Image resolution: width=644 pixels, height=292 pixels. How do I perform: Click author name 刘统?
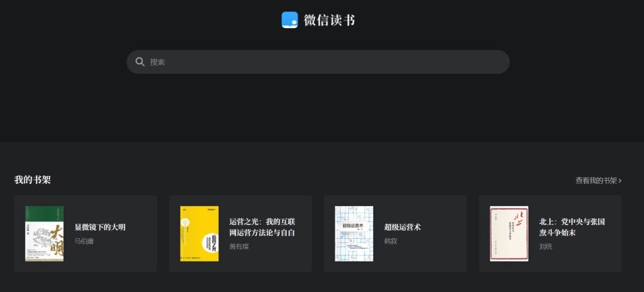coord(546,247)
